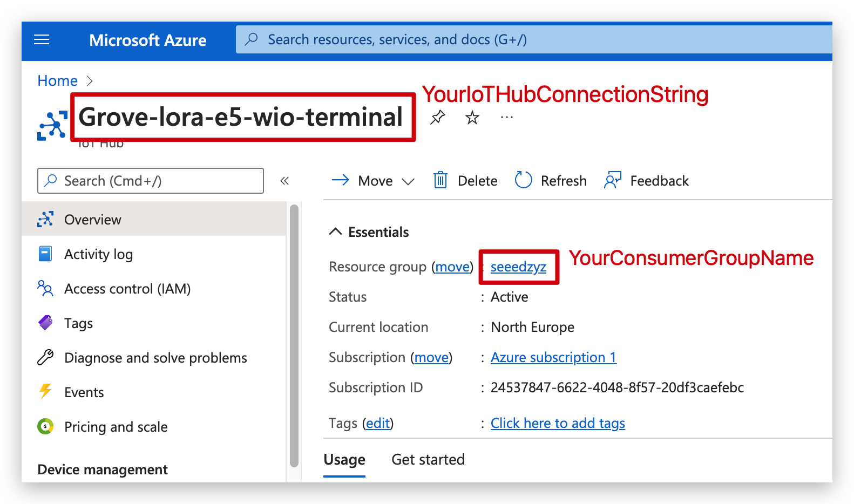Click the Access control (IAM) people icon
Viewport: 854px width, 504px height.
[45, 288]
